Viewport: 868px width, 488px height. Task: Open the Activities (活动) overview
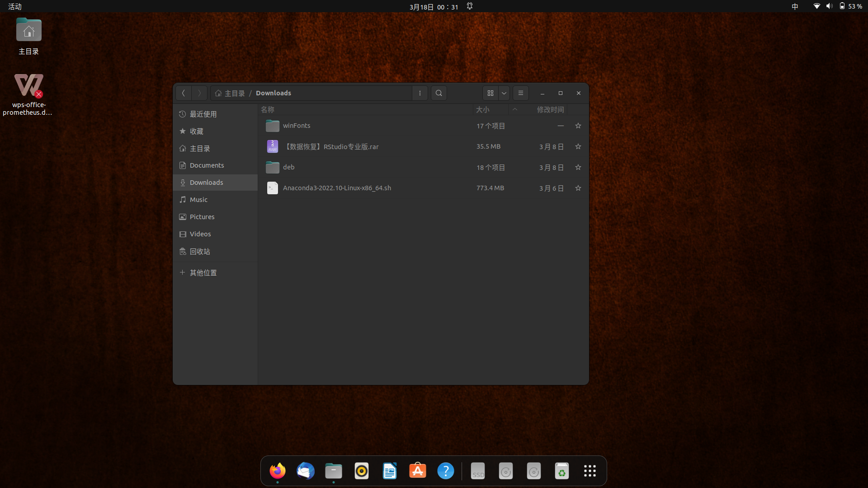click(15, 6)
